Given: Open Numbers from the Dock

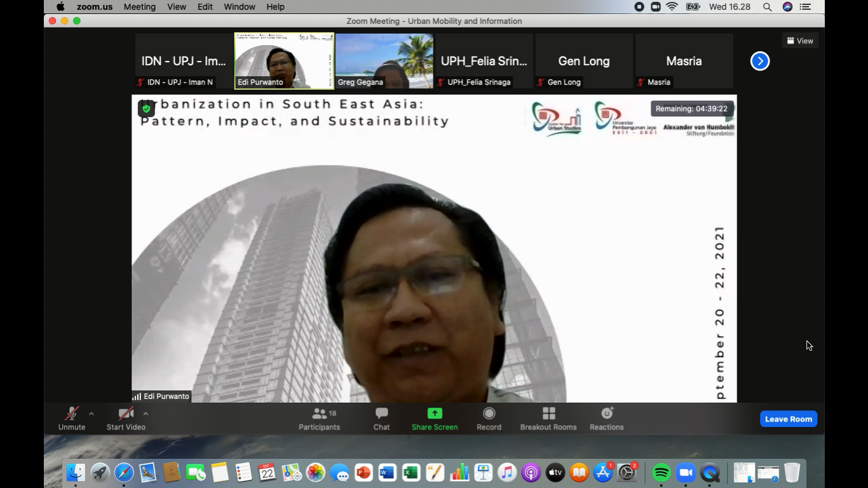Looking at the screenshot, I should [x=459, y=473].
